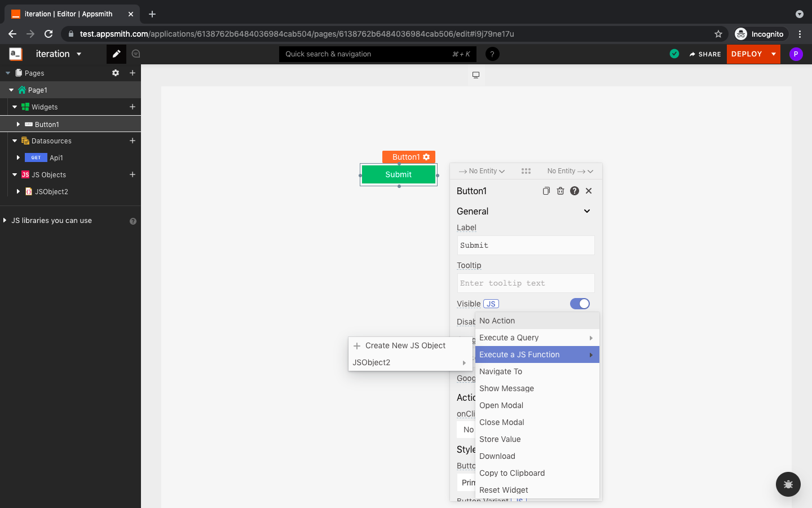The height and width of the screenshot is (508, 812).
Task: Open the right No Entity dropdown
Action: pos(570,171)
